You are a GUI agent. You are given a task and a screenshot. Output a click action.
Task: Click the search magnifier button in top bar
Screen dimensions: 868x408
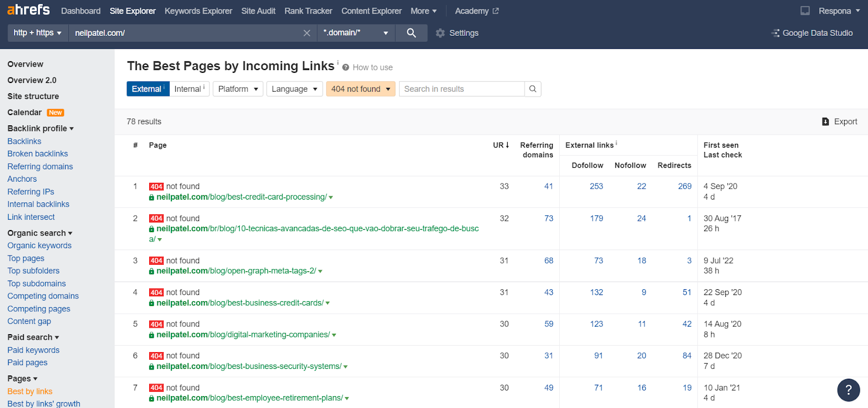(x=411, y=33)
